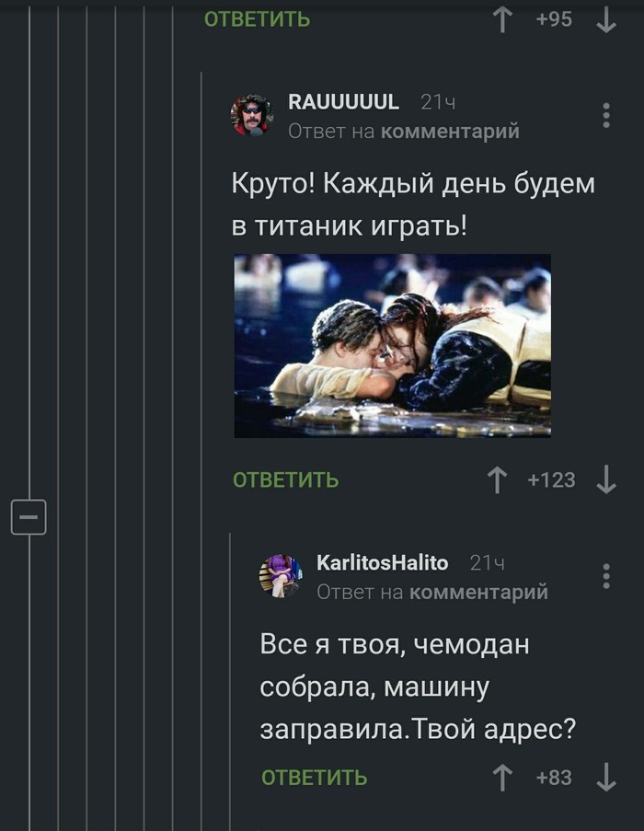The width and height of the screenshot is (644, 831).
Task: Open three-dot menu on RAUUUUUL's comment
Action: coord(606,115)
